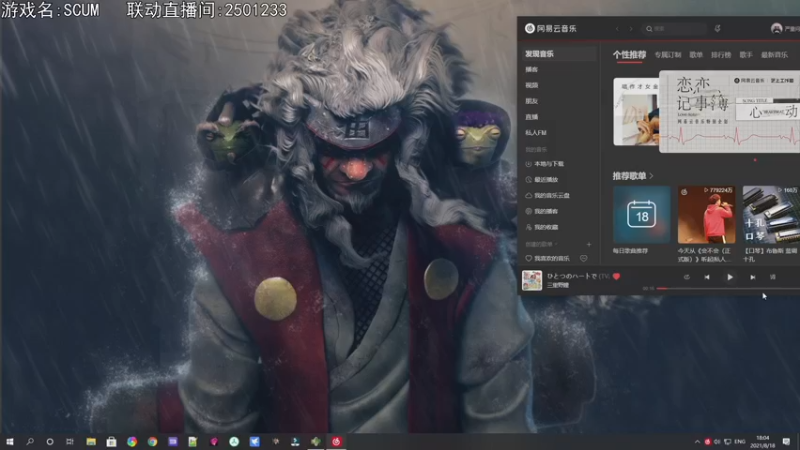
Task: Open 播客 in the sidebar
Action: point(532,69)
